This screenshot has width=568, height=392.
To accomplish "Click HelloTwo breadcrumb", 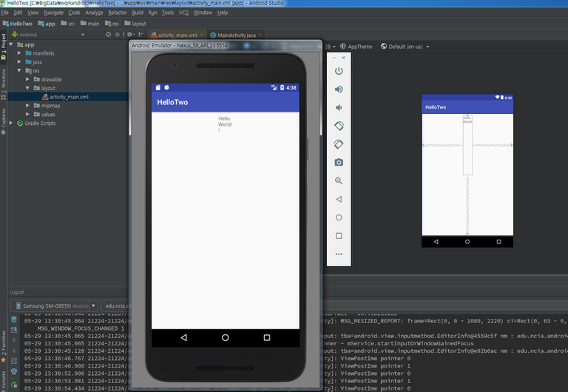I will [18, 24].
